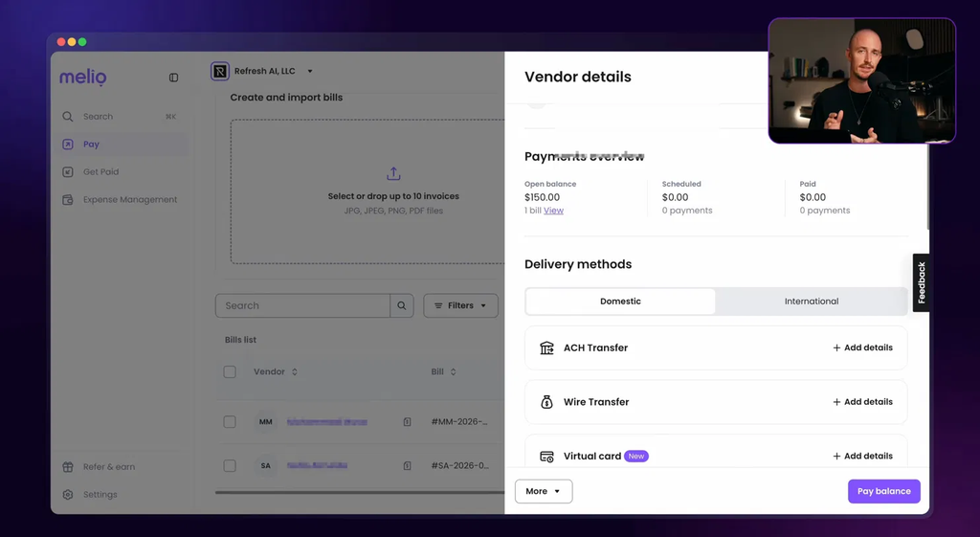Click the SA vendor avatar
The width and height of the screenshot is (980, 537).
coord(266,466)
